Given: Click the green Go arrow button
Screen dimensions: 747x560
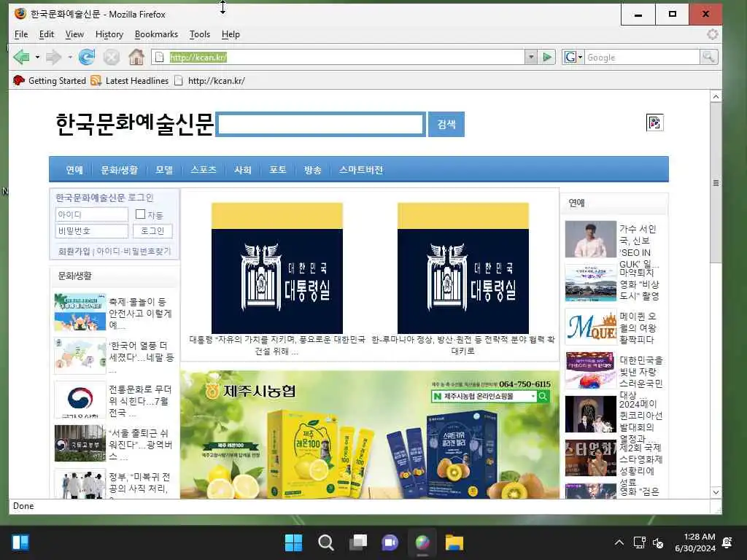Looking at the screenshot, I should pyautogui.click(x=547, y=57).
